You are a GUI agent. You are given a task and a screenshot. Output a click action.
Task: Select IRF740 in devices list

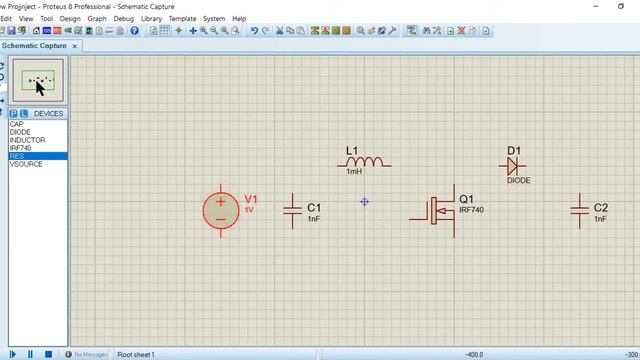pyautogui.click(x=38, y=148)
